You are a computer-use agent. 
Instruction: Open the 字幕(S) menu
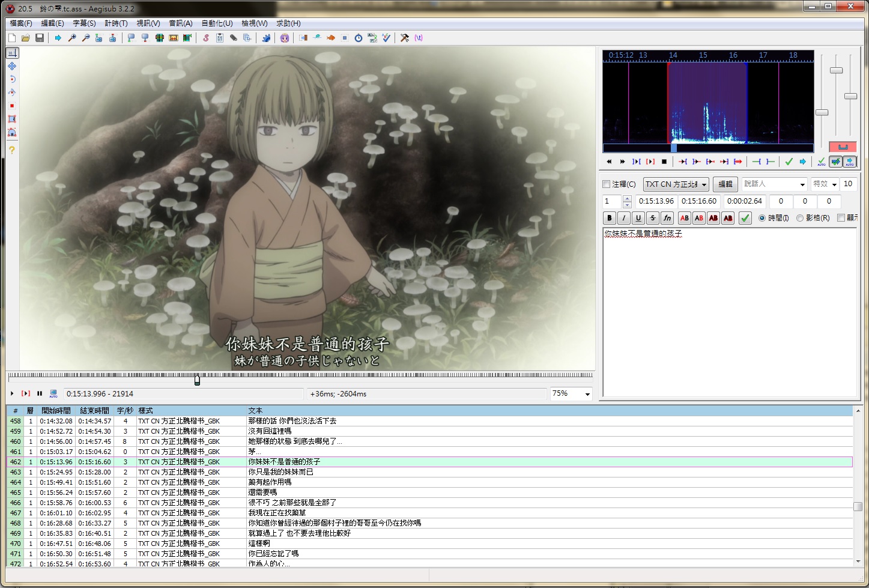pyautogui.click(x=84, y=23)
